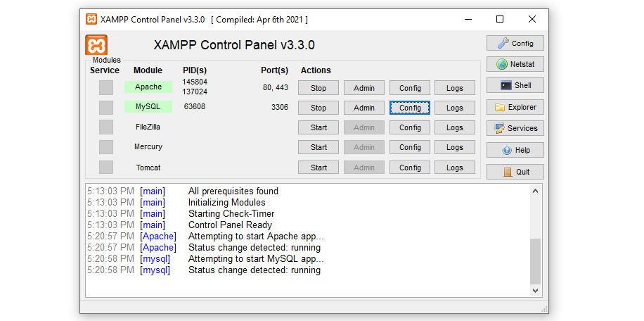Click log line 'Initializing Modules'

[x=226, y=203]
